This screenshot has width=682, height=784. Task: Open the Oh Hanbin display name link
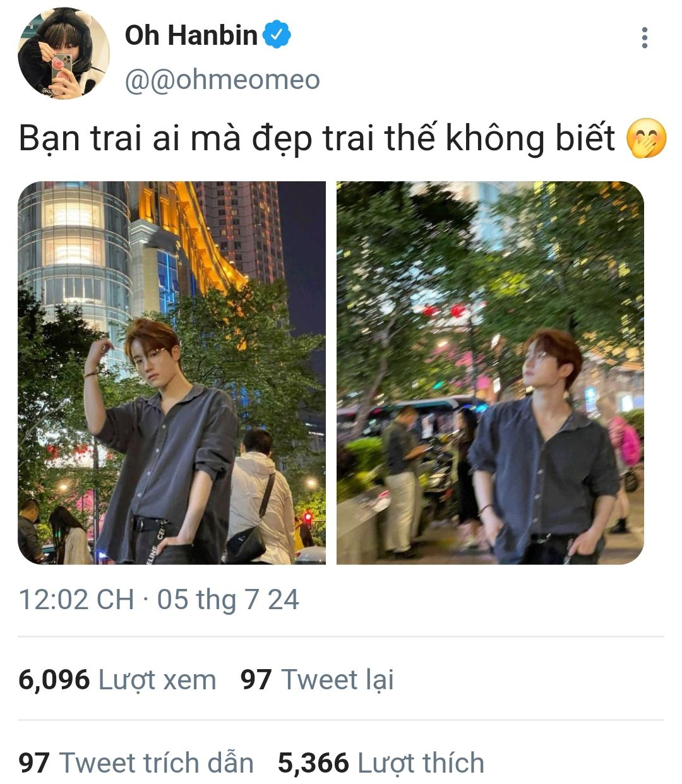pos(191,35)
